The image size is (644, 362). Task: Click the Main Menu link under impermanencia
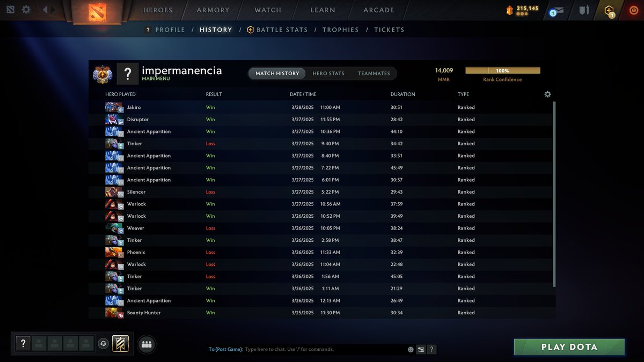point(156,79)
